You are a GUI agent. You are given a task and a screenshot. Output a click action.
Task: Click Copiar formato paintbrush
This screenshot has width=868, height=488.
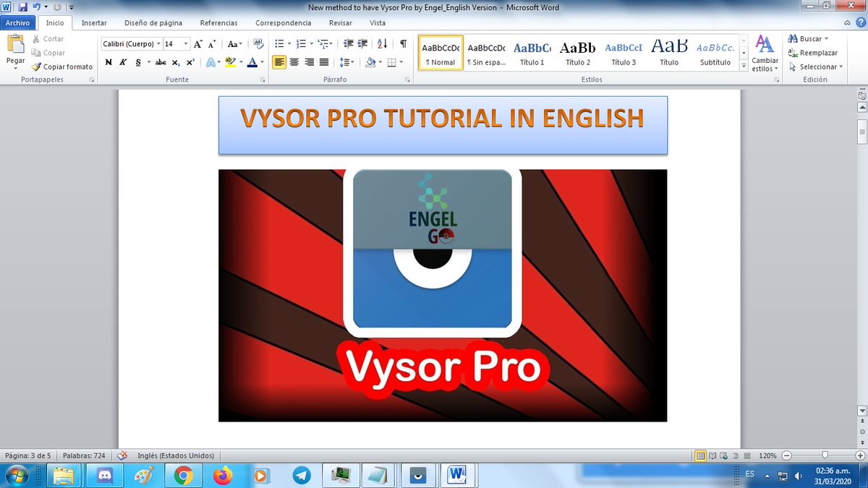pyautogui.click(x=62, y=67)
